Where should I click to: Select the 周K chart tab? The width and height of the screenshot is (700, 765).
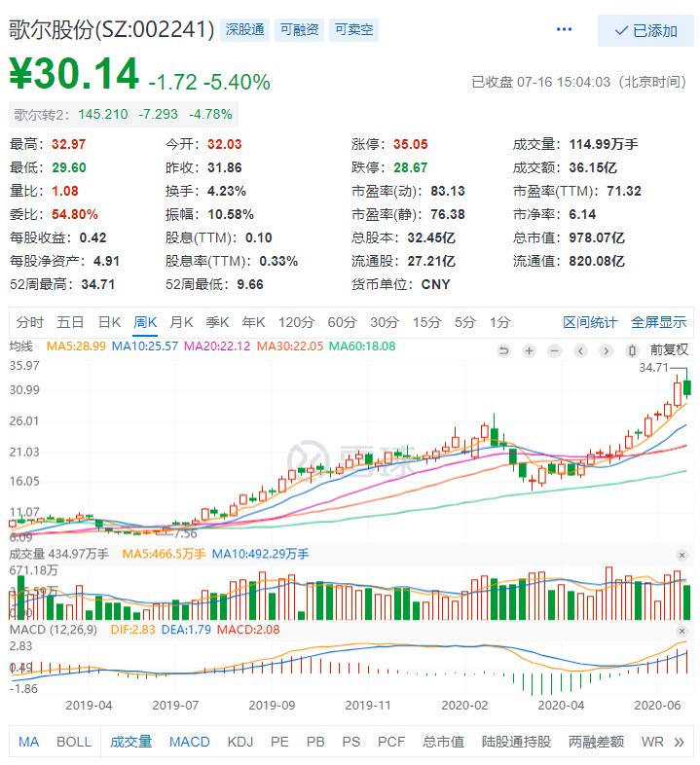tap(145, 322)
